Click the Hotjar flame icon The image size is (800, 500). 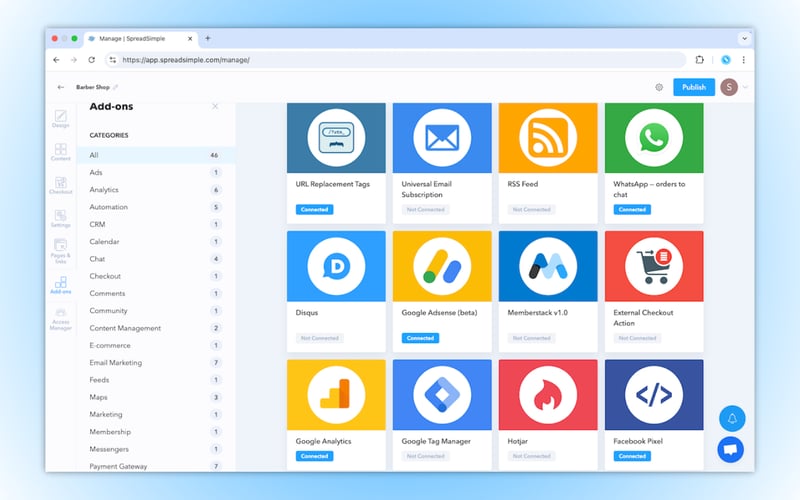[547, 394]
